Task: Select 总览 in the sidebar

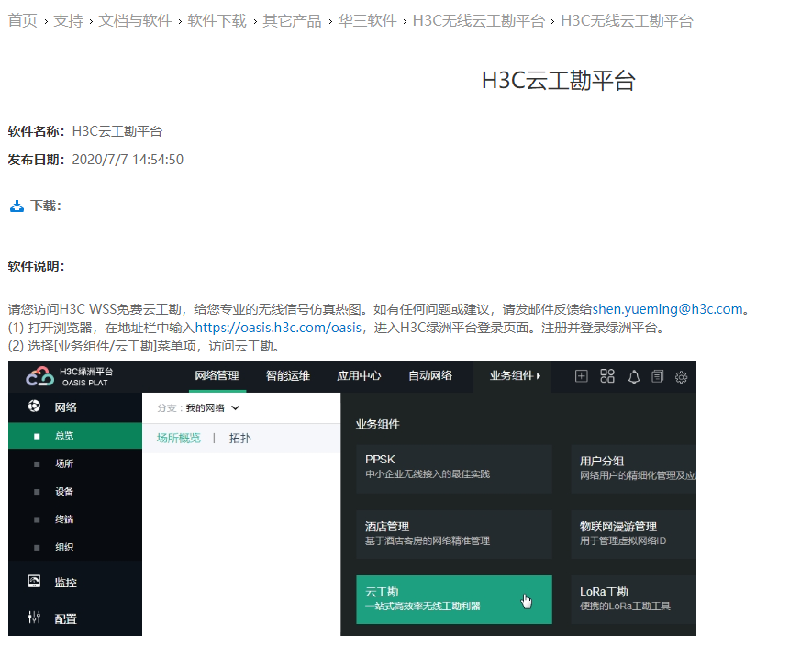Action: (75, 436)
